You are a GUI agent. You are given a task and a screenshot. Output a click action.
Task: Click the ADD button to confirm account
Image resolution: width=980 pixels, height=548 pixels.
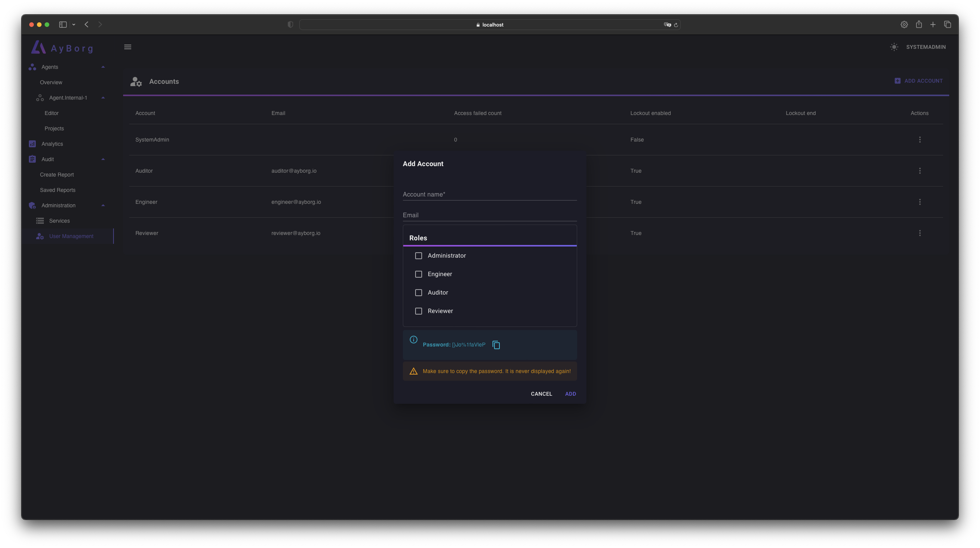[570, 393]
